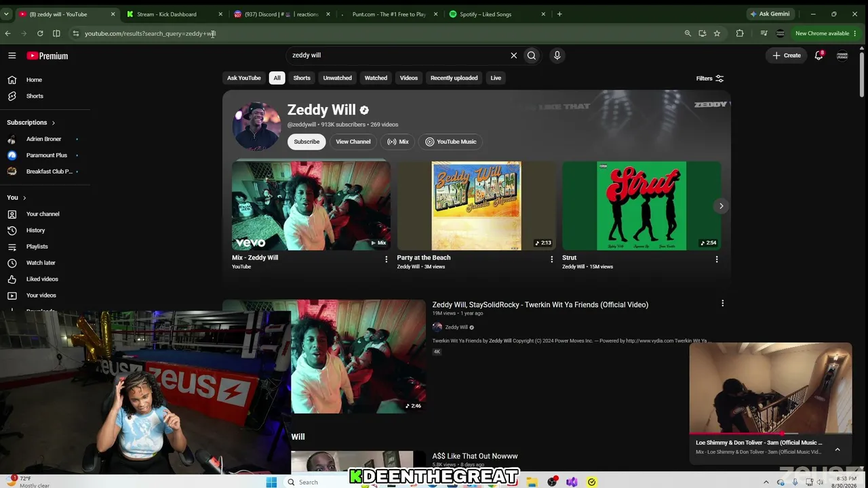The width and height of the screenshot is (868, 488).
Task: Open the Chrome extensions puzzle icon
Action: pyautogui.click(x=740, y=33)
